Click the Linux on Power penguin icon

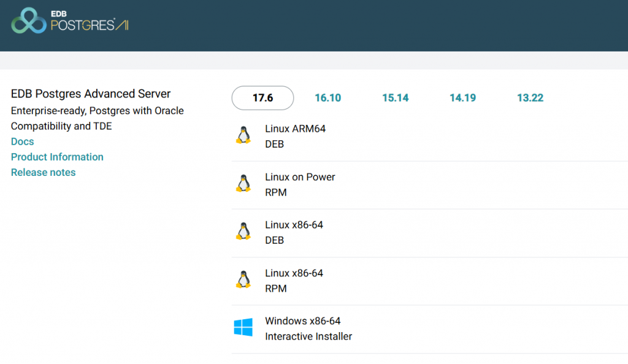coord(243,183)
